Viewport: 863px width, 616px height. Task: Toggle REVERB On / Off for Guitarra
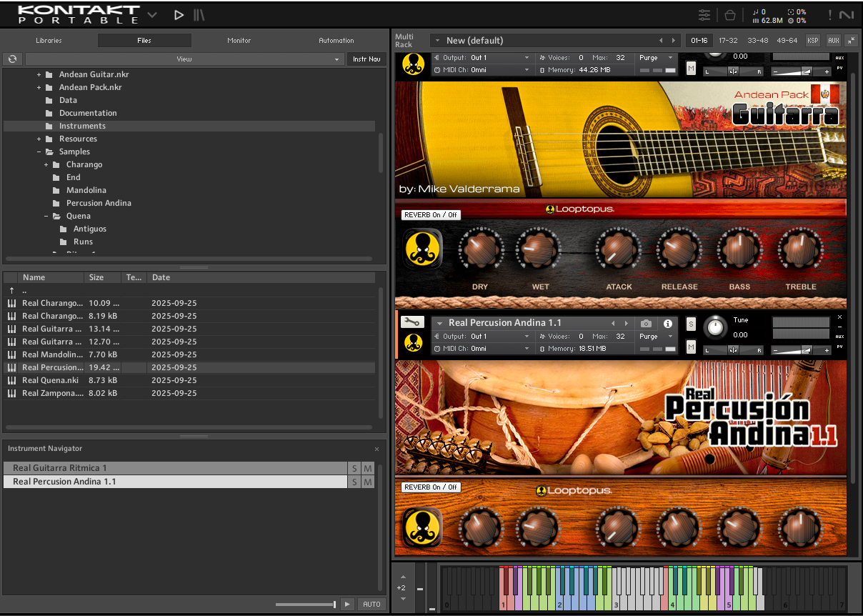coord(431,215)
